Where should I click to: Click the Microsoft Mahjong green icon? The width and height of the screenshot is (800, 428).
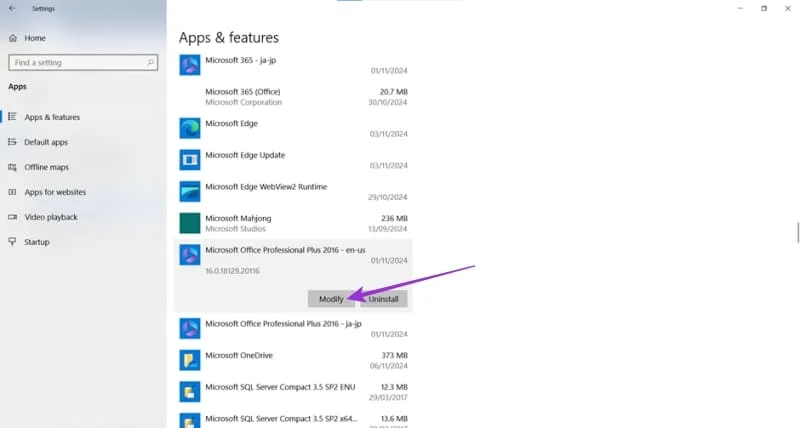(x=190, y=223)
